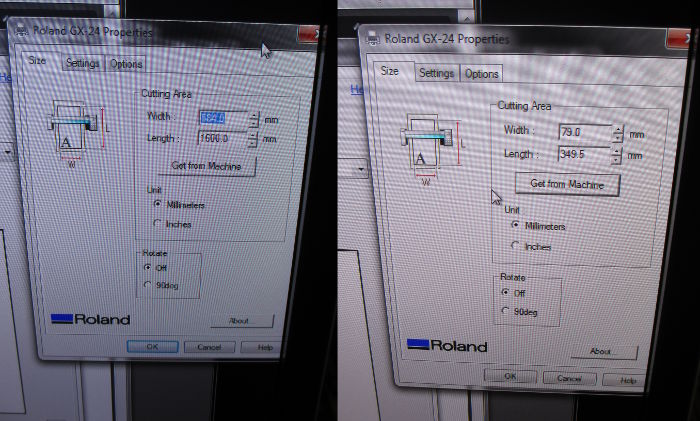Screen dimensions: 700x421
Task: Click Length field showing 1600.0
Action: tap(222, 138)
